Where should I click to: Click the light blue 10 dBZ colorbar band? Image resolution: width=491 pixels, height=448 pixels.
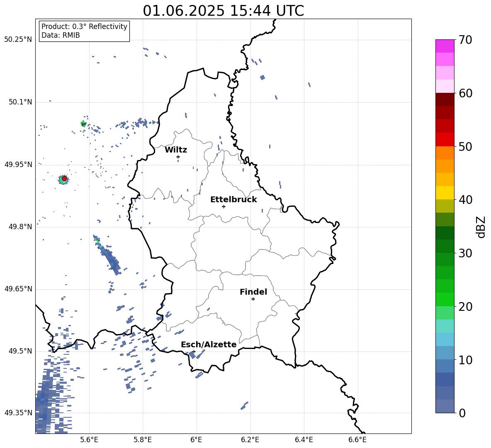445,353
